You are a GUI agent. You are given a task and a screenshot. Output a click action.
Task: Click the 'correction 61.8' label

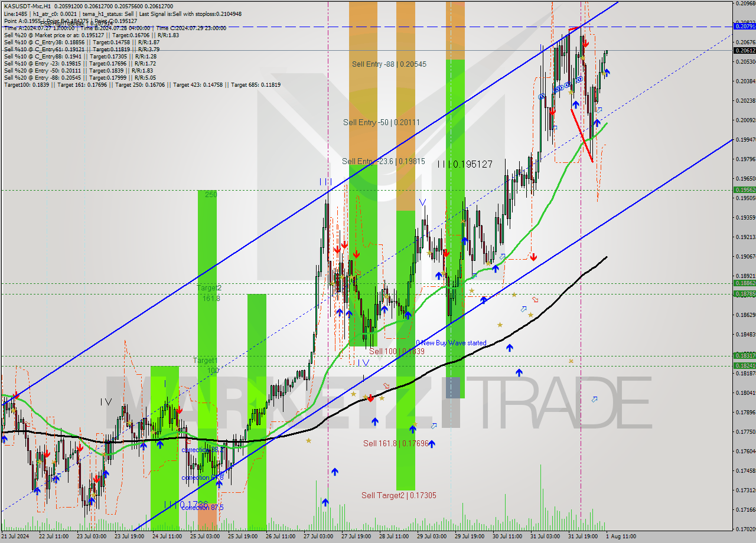click(203, 477)
